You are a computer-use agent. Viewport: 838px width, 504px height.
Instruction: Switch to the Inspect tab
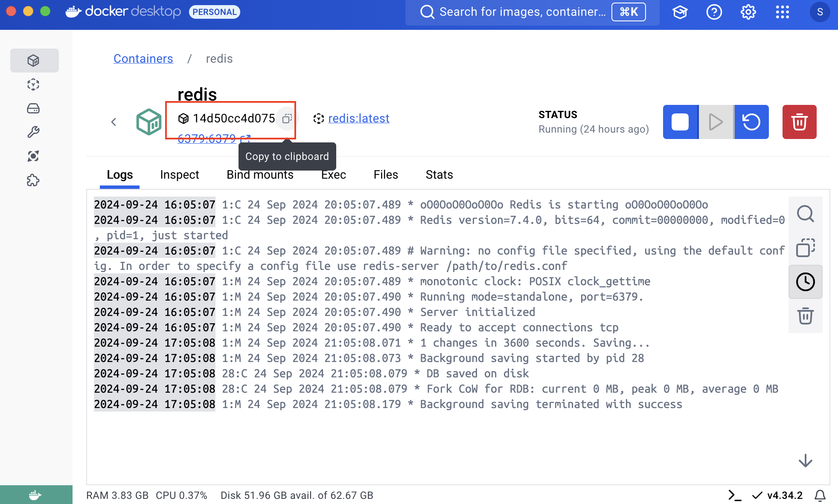click(x=180, y=175)
